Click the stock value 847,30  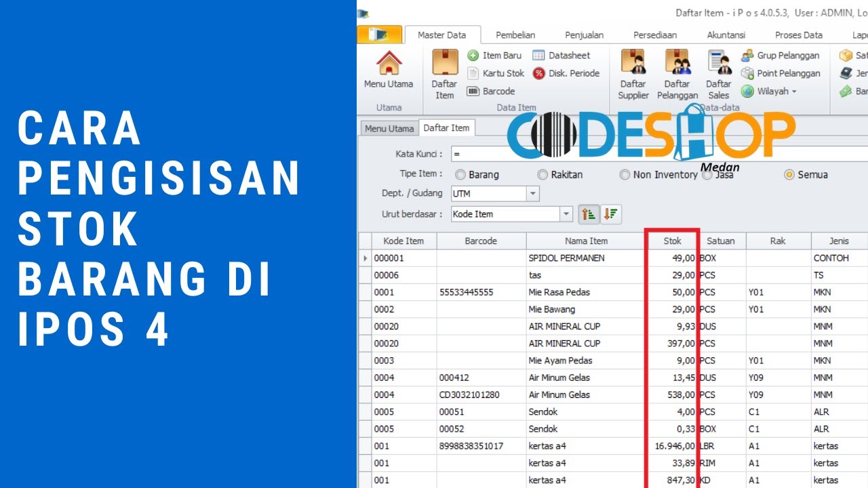click(x=681, y=480)
